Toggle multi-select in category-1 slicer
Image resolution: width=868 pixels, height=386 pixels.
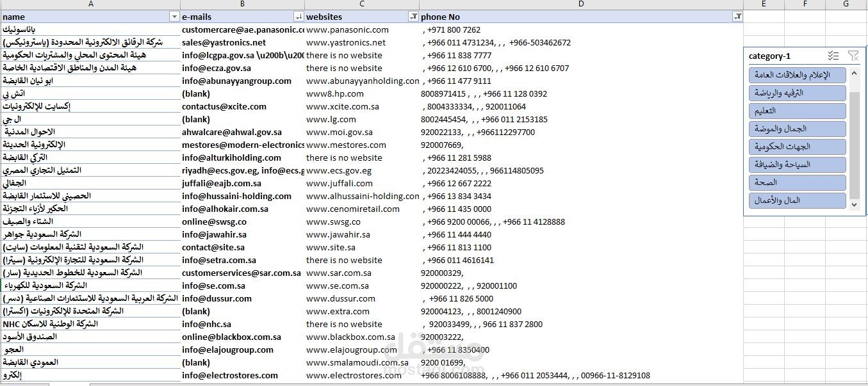coord(833,56)
